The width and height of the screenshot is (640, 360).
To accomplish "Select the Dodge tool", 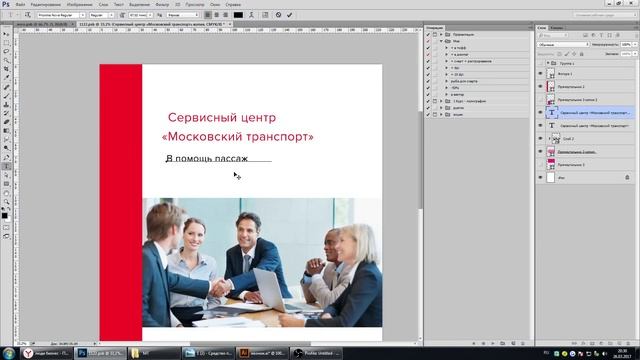I will click(6, 148).
